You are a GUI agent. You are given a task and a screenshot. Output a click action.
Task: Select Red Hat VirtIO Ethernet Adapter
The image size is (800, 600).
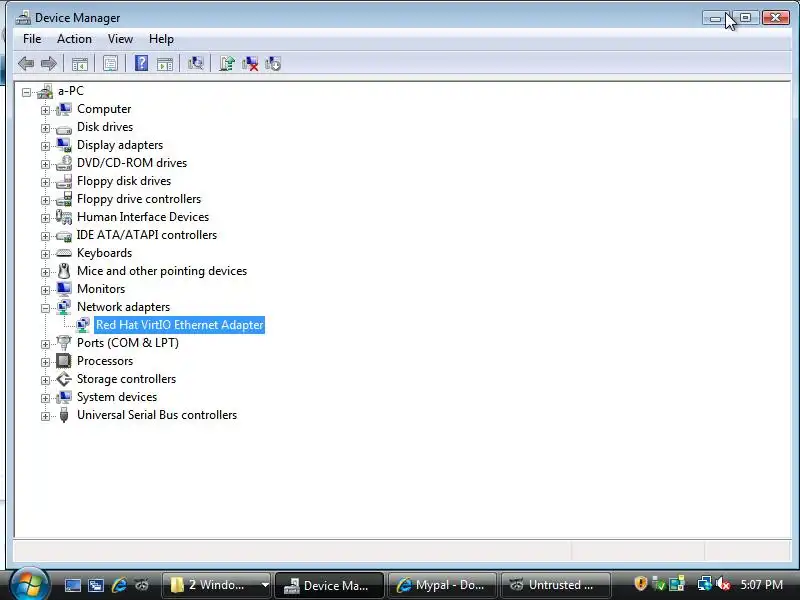click(x=180, y=325)
